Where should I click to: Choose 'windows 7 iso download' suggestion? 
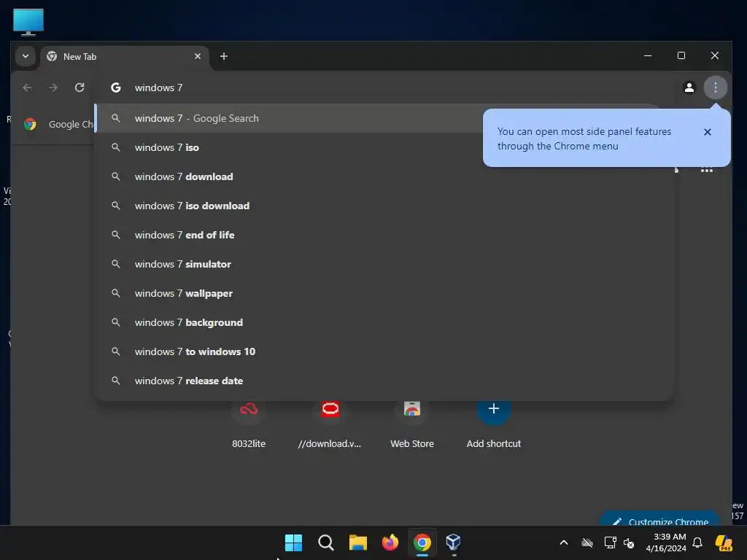[384, 206]
